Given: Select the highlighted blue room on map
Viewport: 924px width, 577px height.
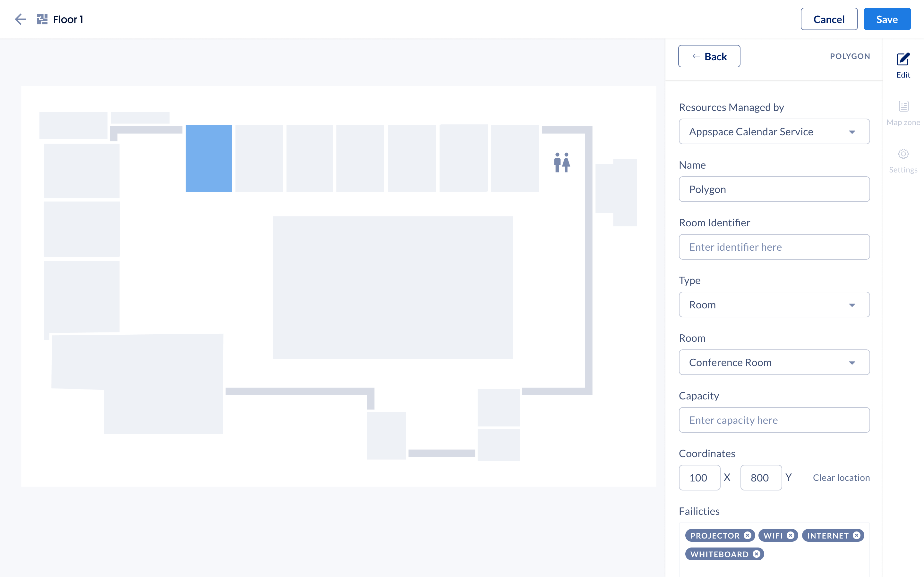Looking at the screenshot, I should pyautogui.click(x=209, y=158).
